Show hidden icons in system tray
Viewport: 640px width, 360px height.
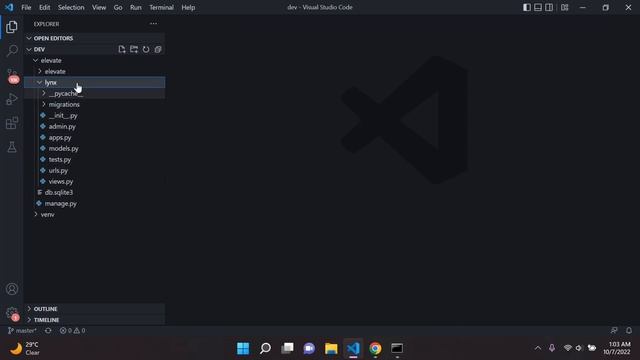tap(538, 348)
